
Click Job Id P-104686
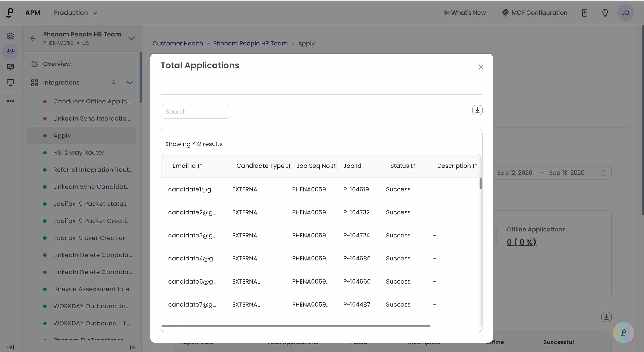pyautogui.click(x=357, y=258)
